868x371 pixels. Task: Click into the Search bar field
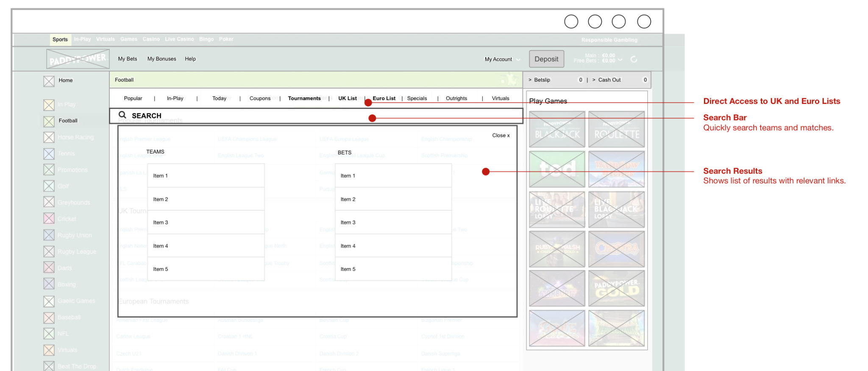pyautogui.click(x=316, y=116)
